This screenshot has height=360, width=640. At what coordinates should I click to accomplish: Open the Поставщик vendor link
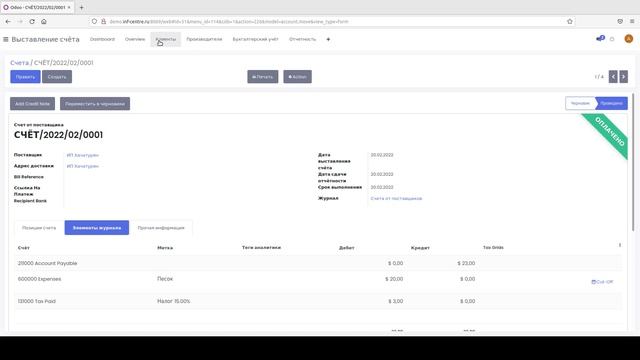[x=82, y=155]
